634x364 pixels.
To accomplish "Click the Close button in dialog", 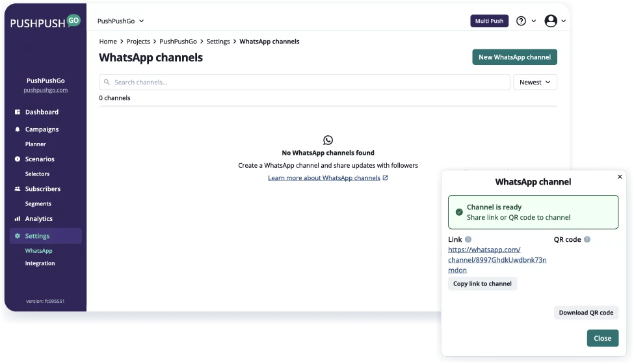I will click(602, 338).
